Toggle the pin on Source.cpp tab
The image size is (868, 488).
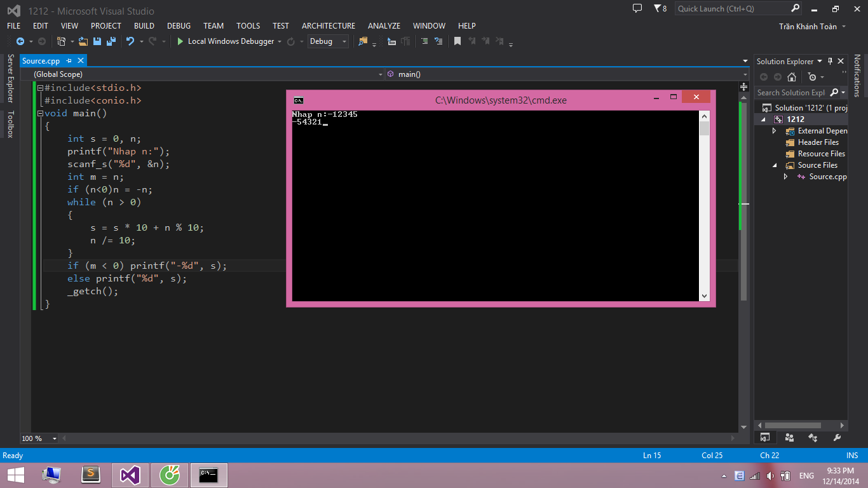[69, 61]
